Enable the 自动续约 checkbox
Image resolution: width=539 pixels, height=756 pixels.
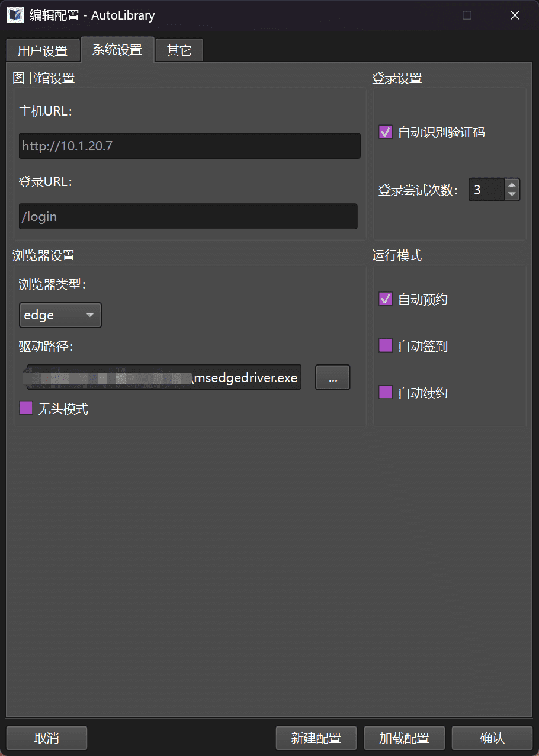click(x=386, y=392)
